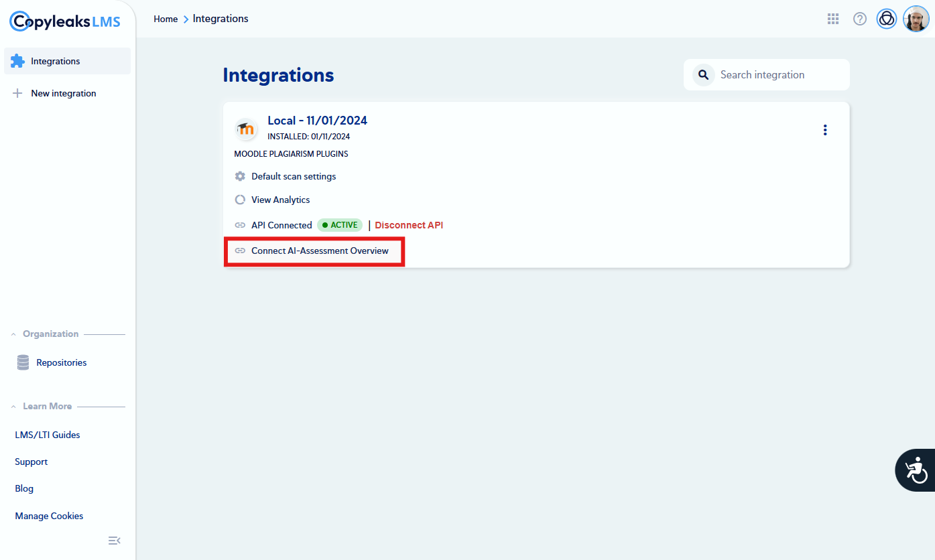Click the Copyleaks circular product icon
Viewport: 935px width, 560px height.
(x=887, y=19)
